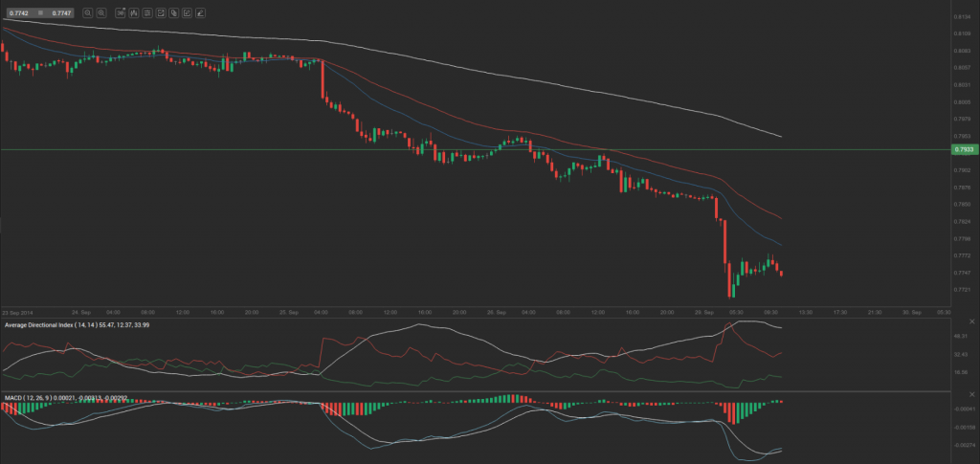Viewport: 980px width, 464px height.
Task: Click the small square between bid and ask
Action: (x=40, y=13)
